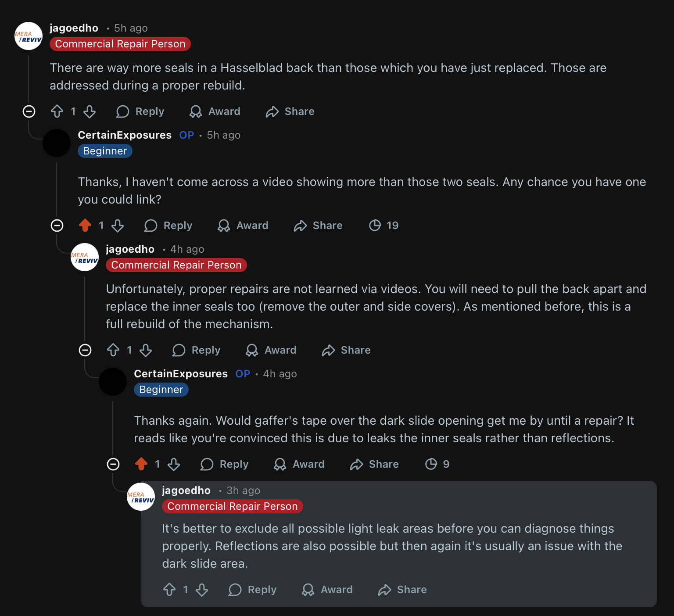Image resolution: width=674 pixels, height=616 pixels.
Task: Upvote the comment about pulling the back apart
Action: pyautogui.click(x=113, y=350)
